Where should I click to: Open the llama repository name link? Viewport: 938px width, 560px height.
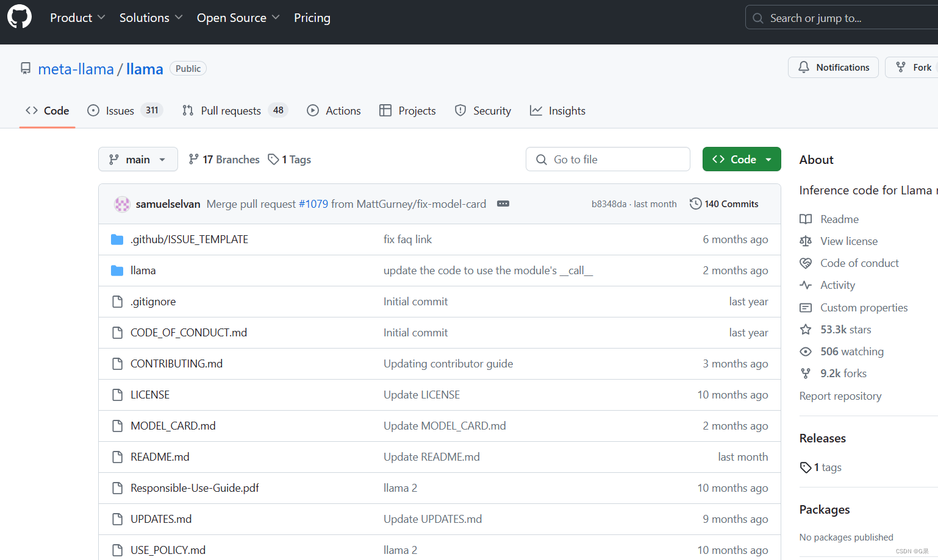(x=145, y=69)
